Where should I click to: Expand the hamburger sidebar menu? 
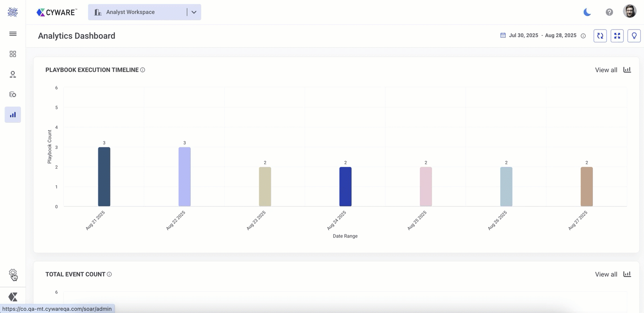coord(13,34)
